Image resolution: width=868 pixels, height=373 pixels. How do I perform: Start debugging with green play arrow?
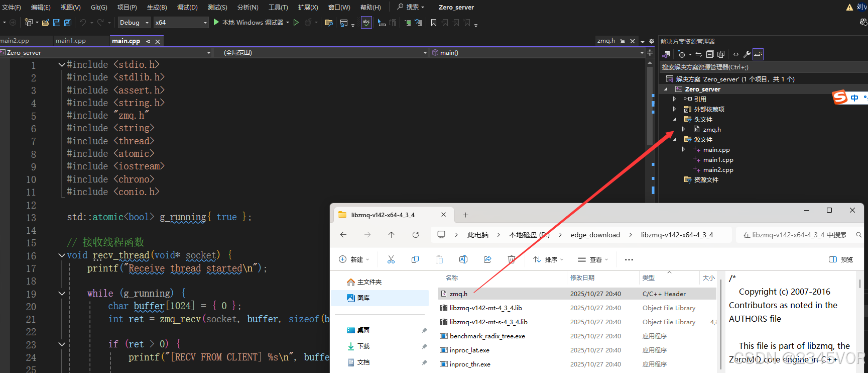pos(216,22)
